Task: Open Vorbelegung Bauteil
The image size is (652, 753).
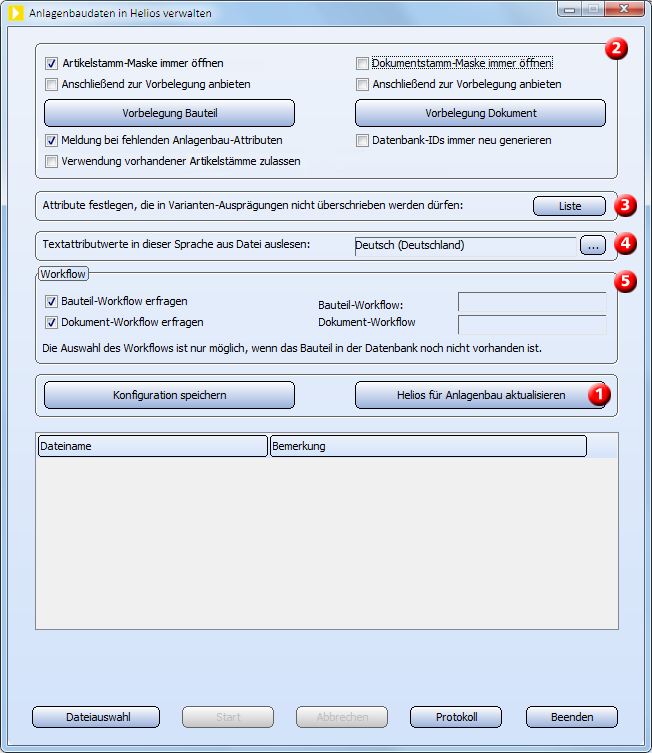Action: pyautogui.click(x=169, y=113)
